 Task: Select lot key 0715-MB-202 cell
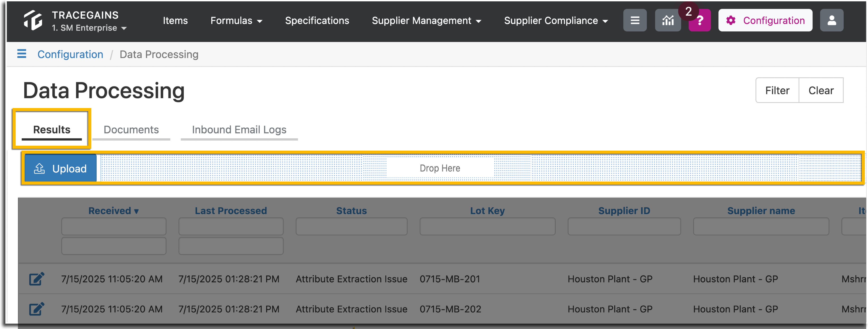pyautogui.click(x=451, y=309)
